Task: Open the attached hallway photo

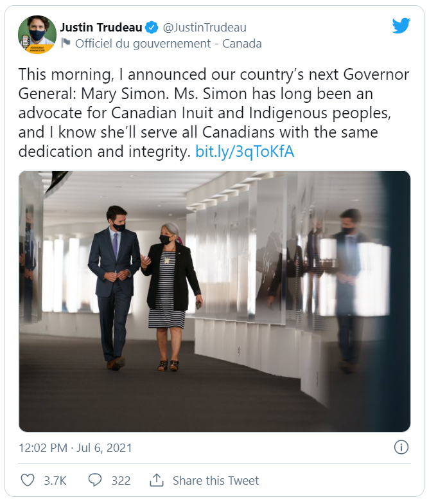Action: 214,301
